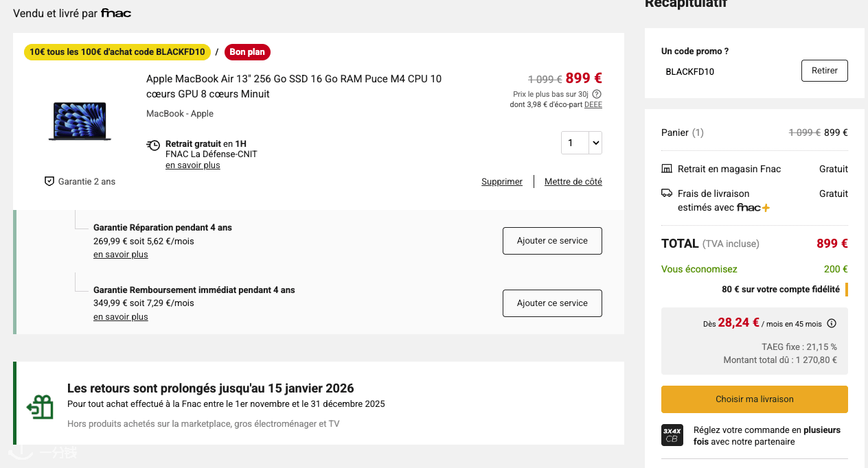Click the help icon beside lowest price

point(597,94)
